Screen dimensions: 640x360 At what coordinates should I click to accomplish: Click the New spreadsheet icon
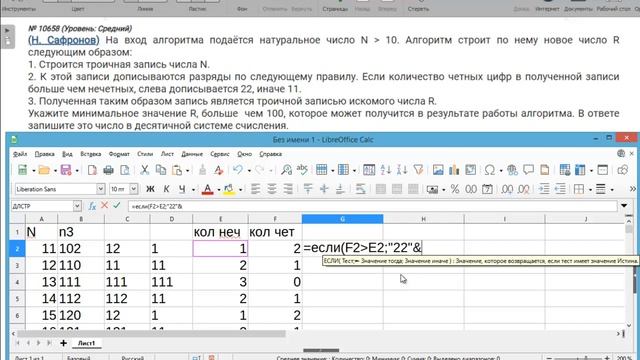pyautogui.click(x=22, y=170)
